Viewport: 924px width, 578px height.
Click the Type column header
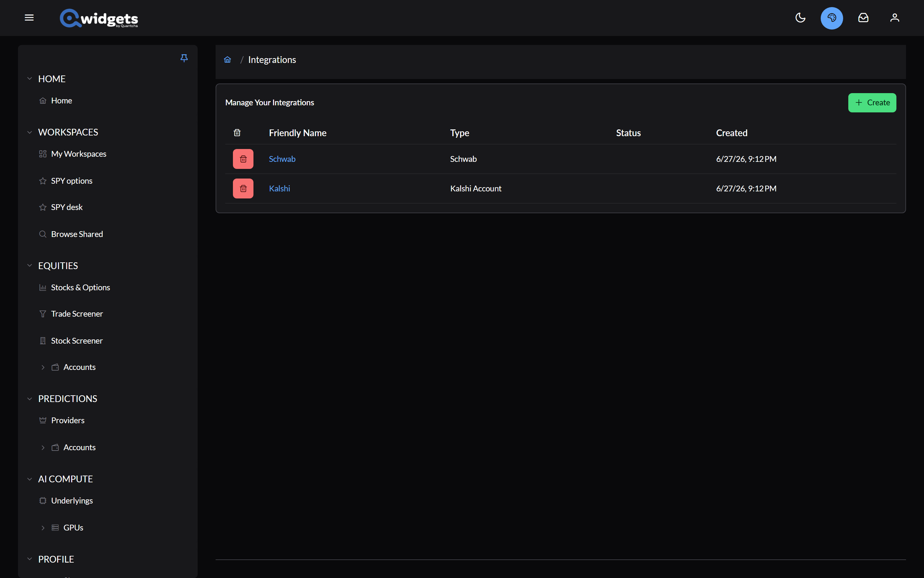459,133
